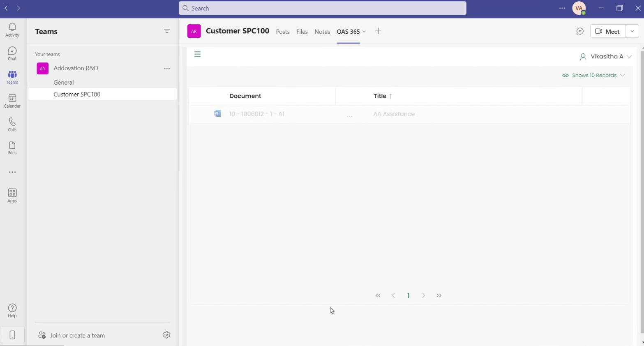Open the OAS 365 hamburger menu
The image size is (644, 346).
click(x=197, y=54)
